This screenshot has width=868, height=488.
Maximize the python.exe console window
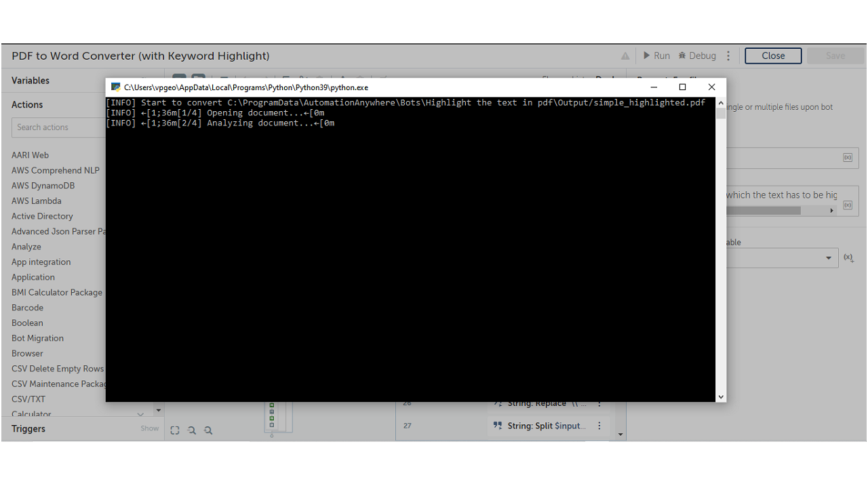[683, 87]
